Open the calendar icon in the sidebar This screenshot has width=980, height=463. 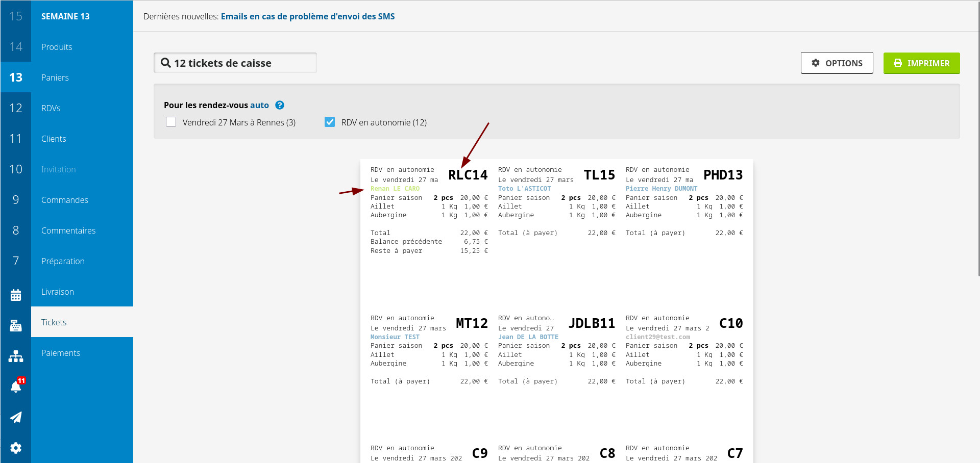tap(16, 295)
